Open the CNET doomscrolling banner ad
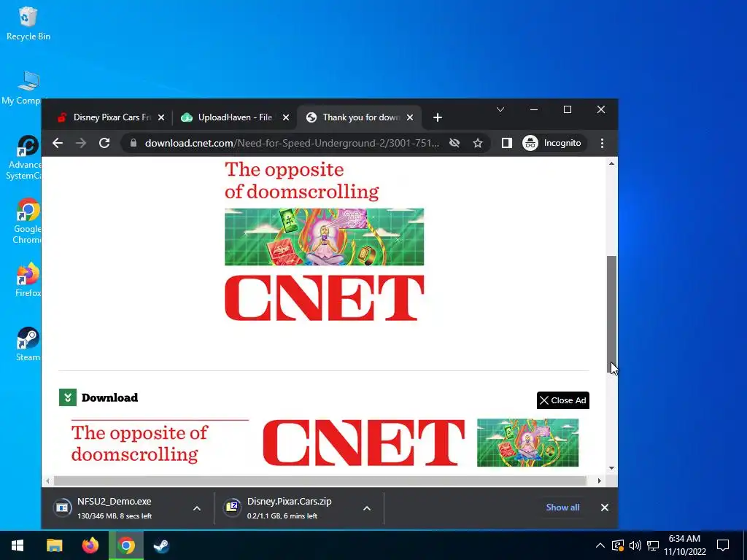Viewport: 747px width, 560px height. coord(325,443)
